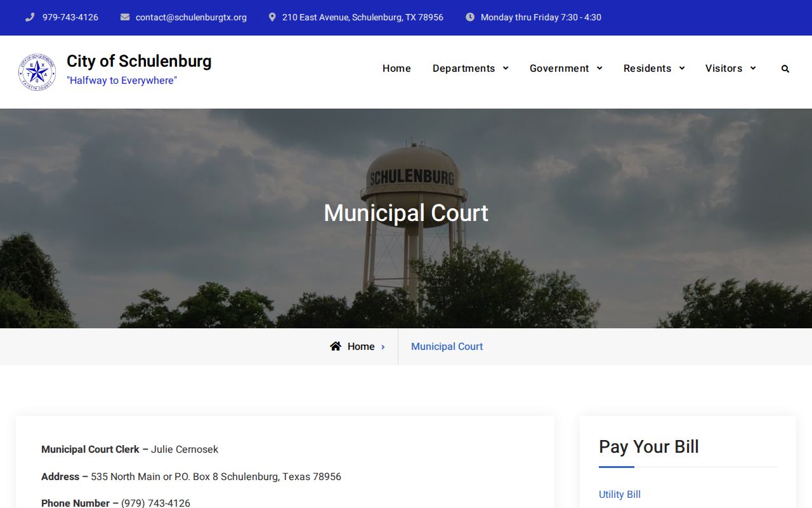
Task: Click the breadcrumb home house icon
Action: (336, 346)
